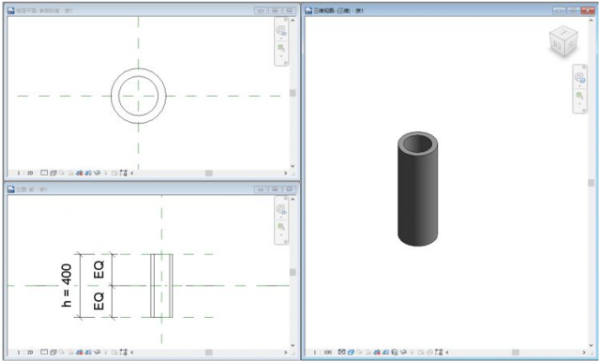Activate zoom tool in 3D view navigation bar
The width and height of the screenshot is (601, 364).
(579, 95)
